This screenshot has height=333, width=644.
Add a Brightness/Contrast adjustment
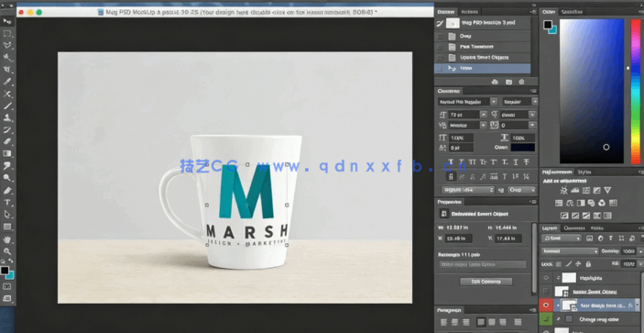tap(564, 190)
